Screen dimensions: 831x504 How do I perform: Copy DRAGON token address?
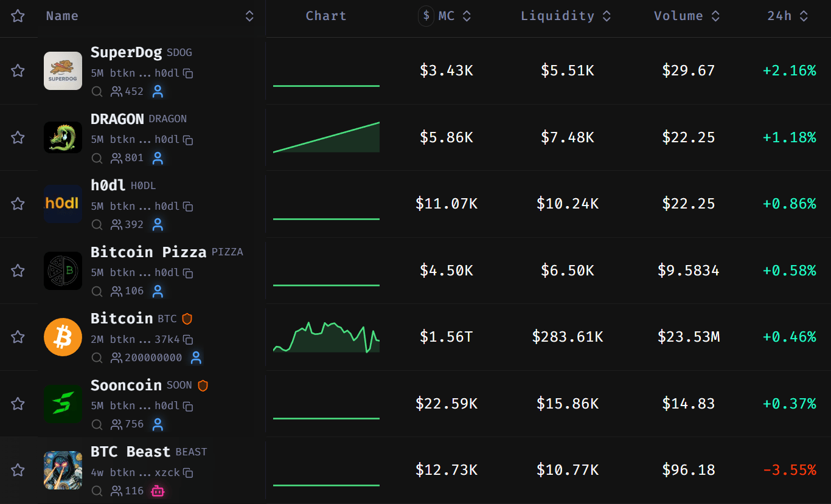[189, 140]
